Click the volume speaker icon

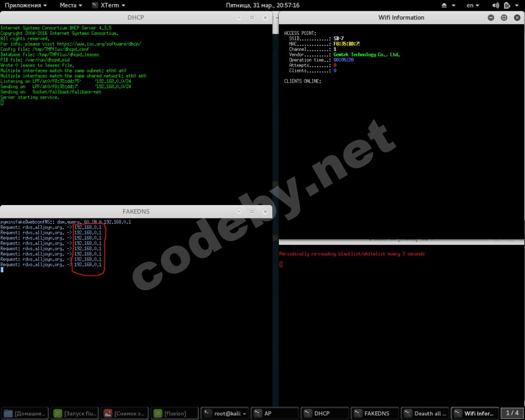click(496, 5)
